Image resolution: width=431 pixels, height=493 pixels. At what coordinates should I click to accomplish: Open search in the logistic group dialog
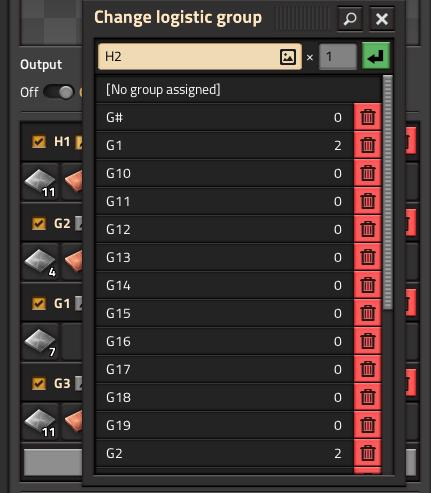(x=350, y=19)
